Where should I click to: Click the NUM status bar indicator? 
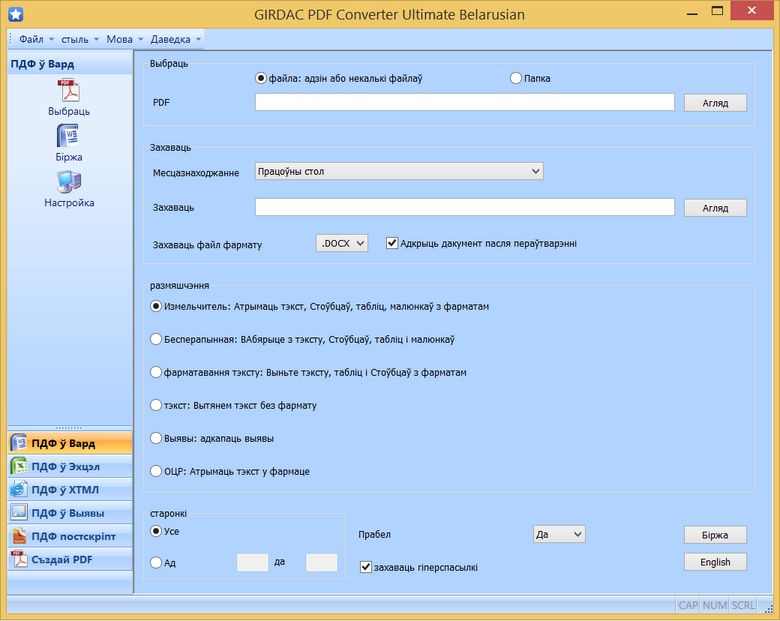[715, 605]
